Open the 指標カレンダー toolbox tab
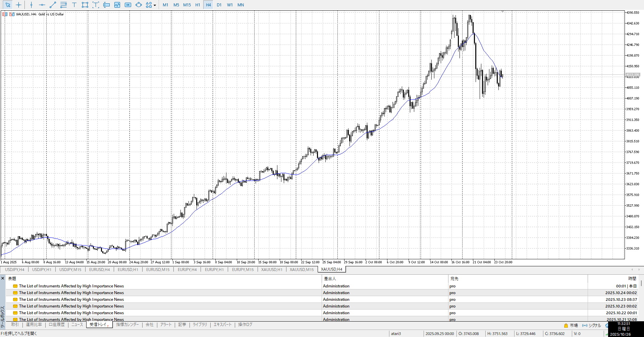This screenshot has height=337, width=644. [127, 325]
